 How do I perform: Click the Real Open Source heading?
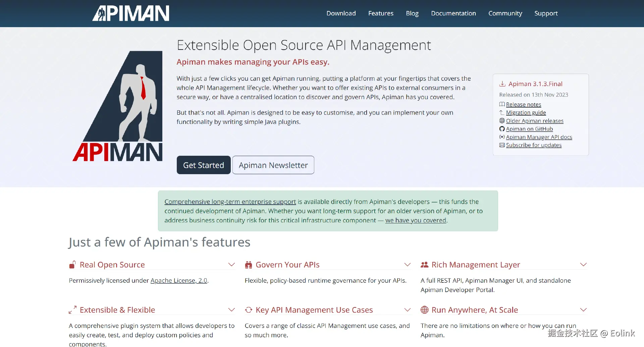tap(112, 265)
